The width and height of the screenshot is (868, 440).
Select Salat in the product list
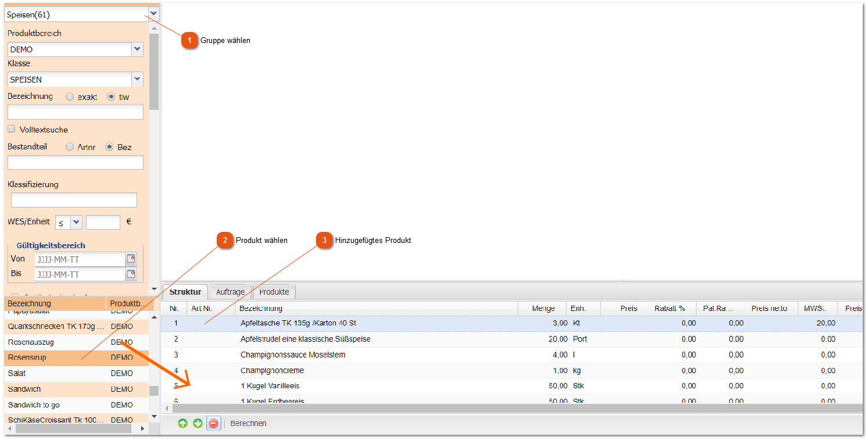coord(77,373)
